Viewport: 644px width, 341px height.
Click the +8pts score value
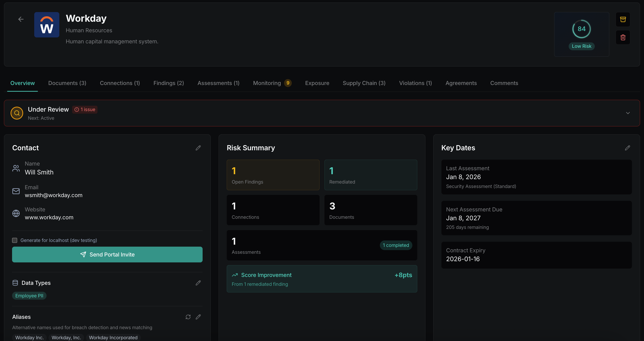click(403, 275)
